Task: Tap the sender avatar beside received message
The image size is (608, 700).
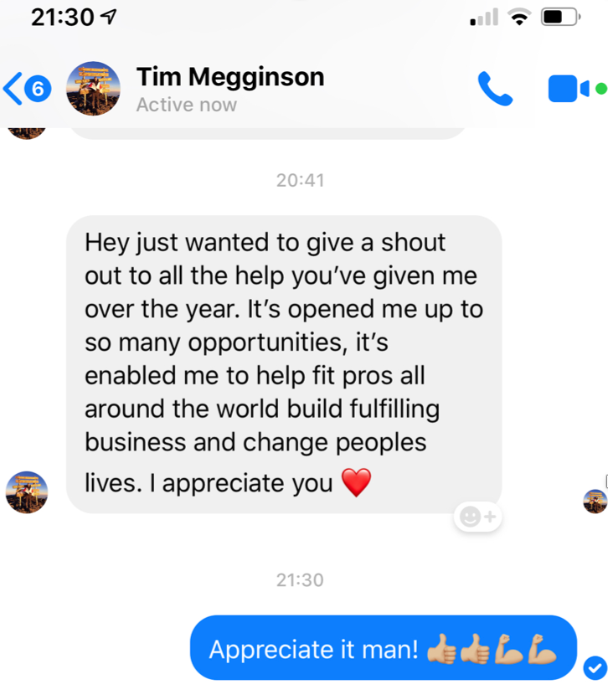Action: click(27, 492)
